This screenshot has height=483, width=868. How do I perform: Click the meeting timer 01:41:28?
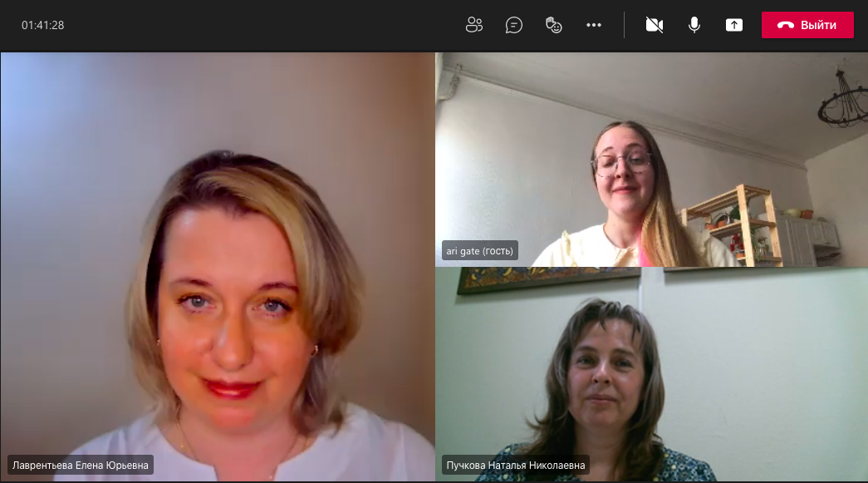click(43, 25)
